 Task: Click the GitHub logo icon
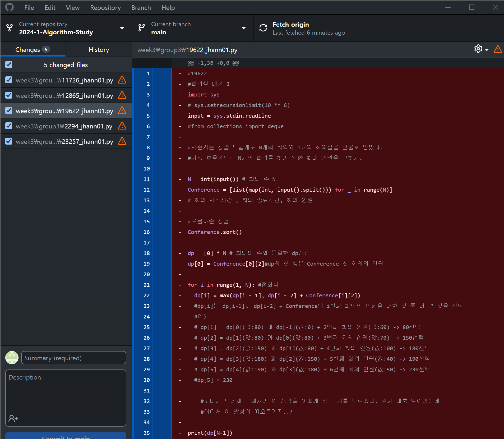10,7
